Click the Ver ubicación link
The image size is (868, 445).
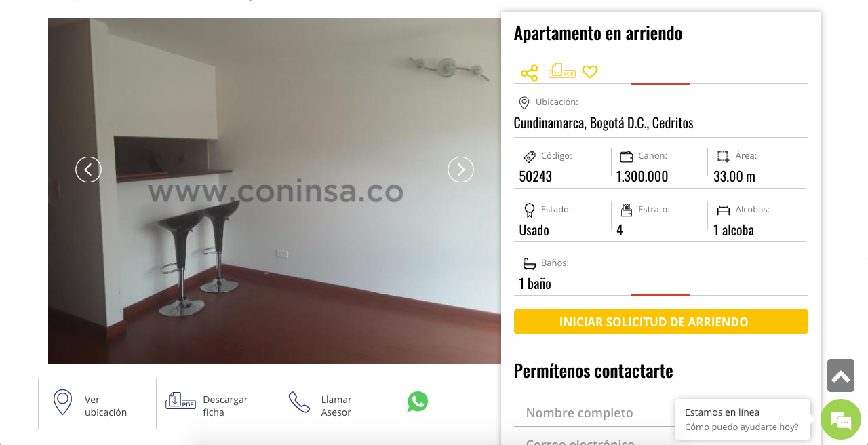click(x=106, y=406)
